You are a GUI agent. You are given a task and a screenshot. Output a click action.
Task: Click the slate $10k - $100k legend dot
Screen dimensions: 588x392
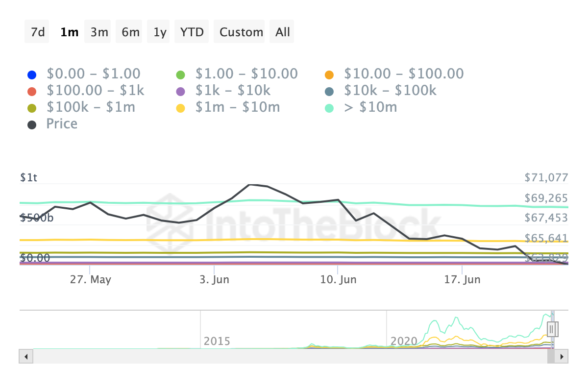tap(329, 91)
